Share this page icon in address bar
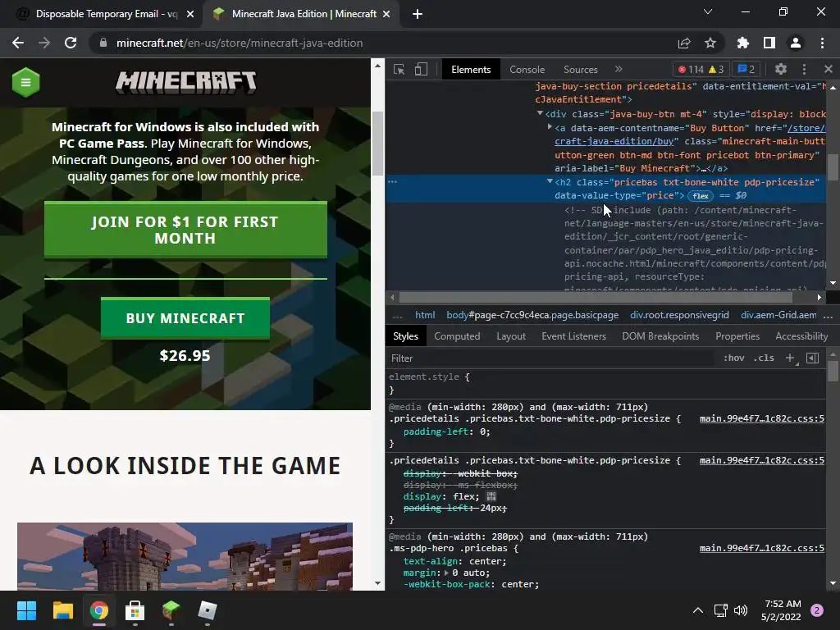 (x=684, y=43)
